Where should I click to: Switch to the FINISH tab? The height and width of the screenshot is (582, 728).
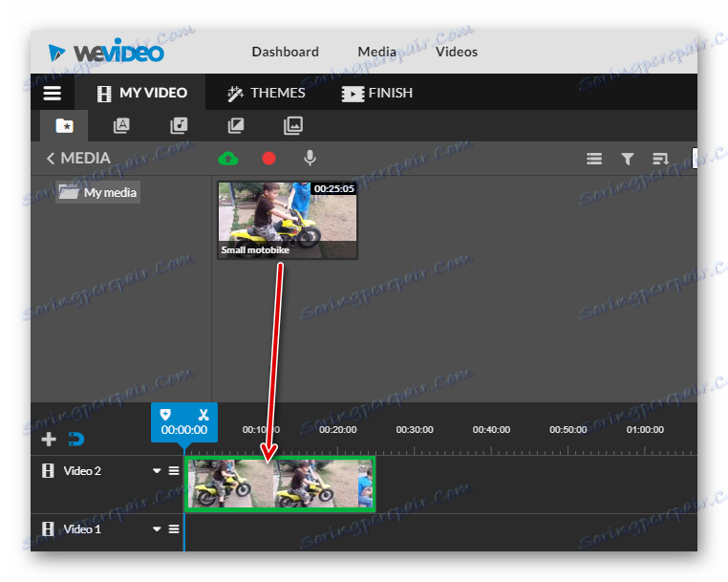tap(376, 93)
